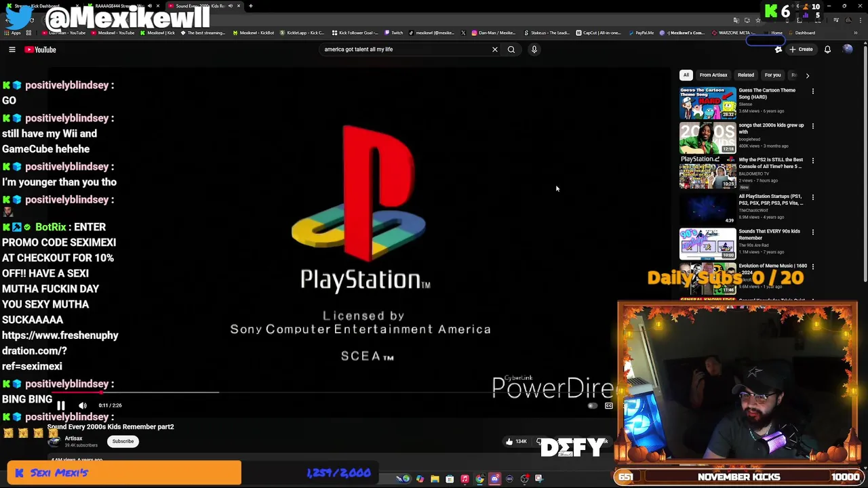The width and height of the screenshot is (868, 488).
Task: Open the YouTube notifications bell
Action: click(x=827, y=49)
